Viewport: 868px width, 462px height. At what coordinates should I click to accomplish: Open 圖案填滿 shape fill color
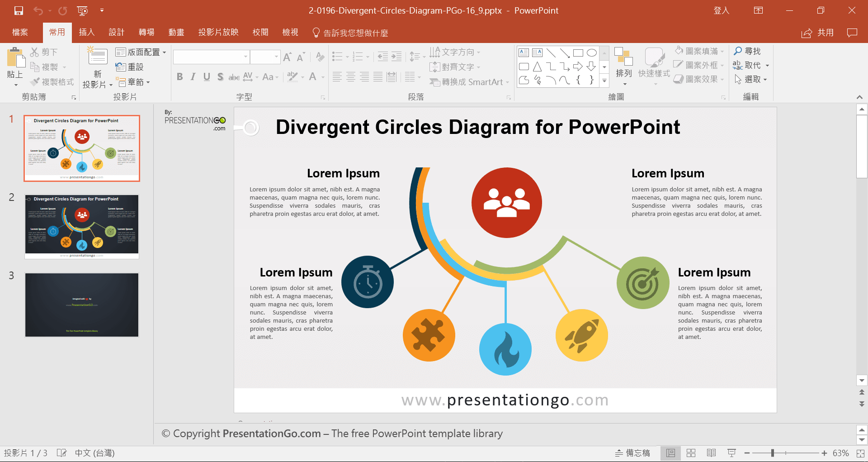click(699, 51)
